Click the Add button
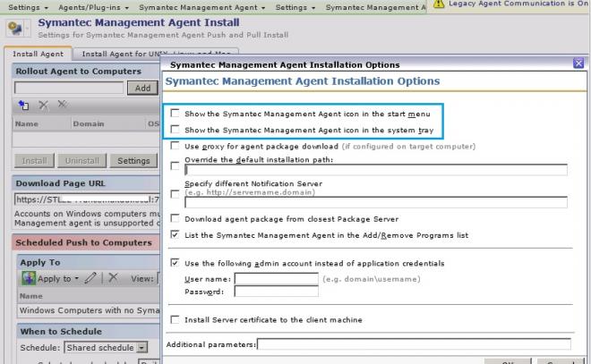This screenshot has width=591, height=364. (x=142, y=88)
